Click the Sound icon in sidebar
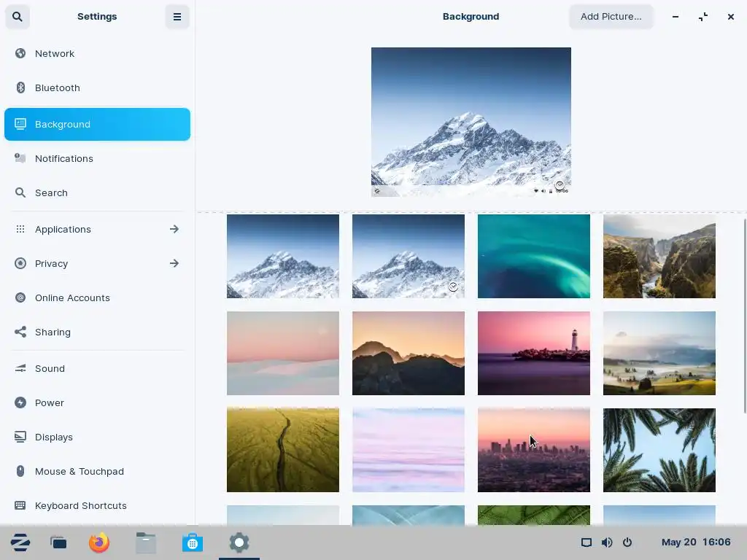The height and width of the screenshot is (560, 747). pos(20,368)
